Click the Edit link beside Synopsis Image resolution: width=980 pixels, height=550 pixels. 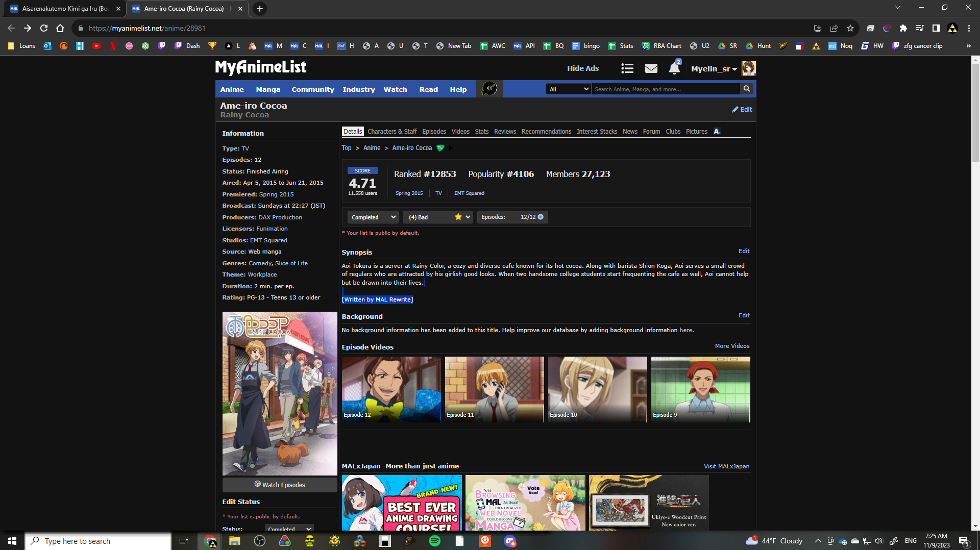click(744, 251)
